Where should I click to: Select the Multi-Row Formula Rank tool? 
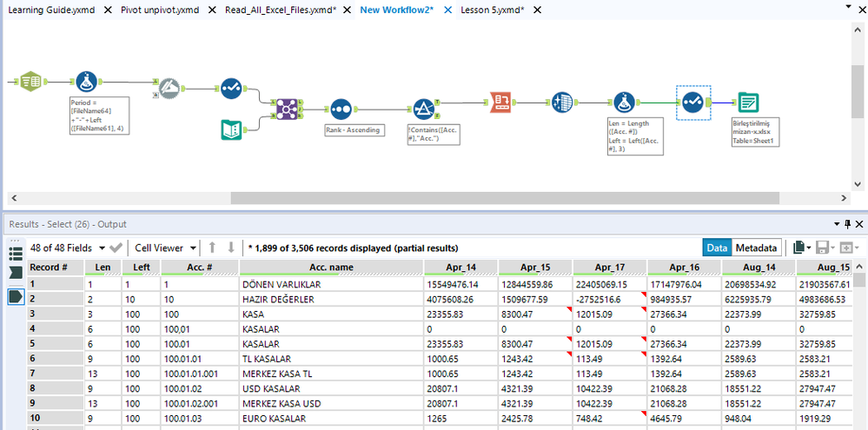[341, 109]
